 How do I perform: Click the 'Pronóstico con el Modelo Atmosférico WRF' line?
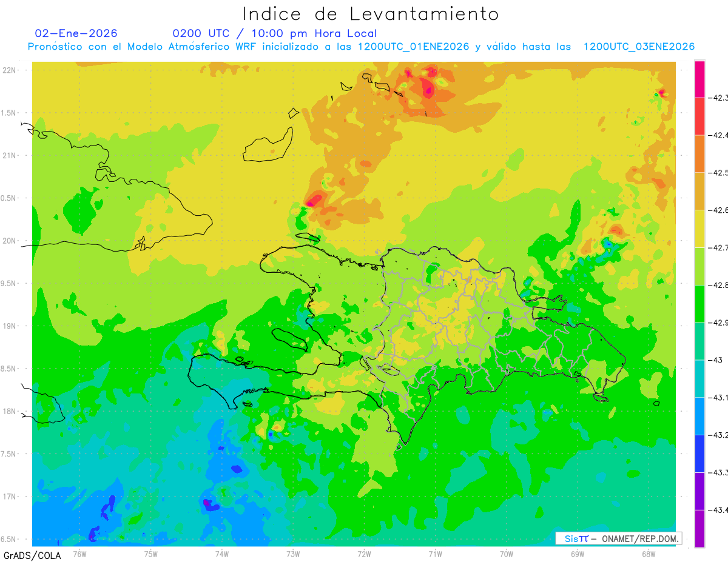[361, 47]
